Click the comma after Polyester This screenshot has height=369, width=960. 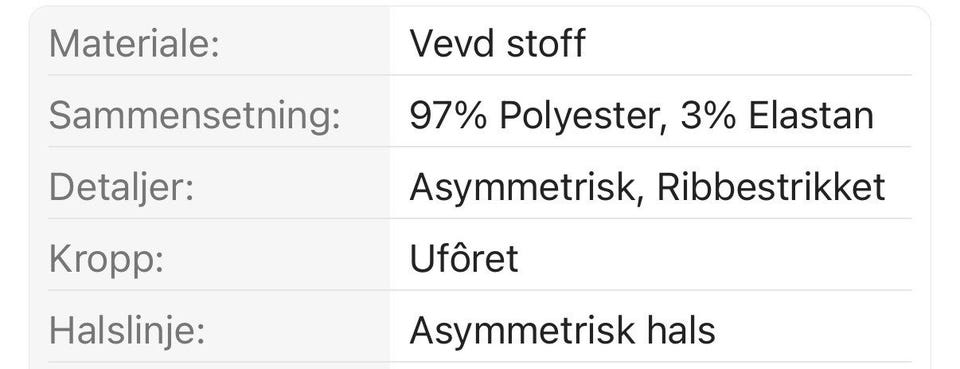tap(664, 129)
